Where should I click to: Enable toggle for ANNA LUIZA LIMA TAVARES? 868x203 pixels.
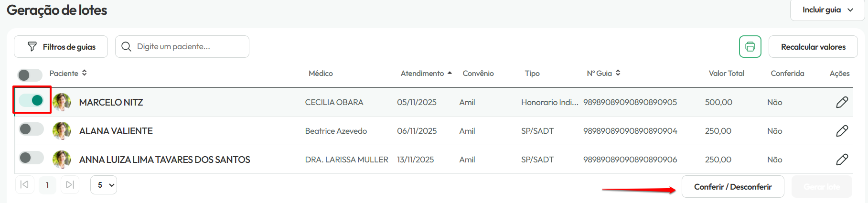[x=32, y=158]
